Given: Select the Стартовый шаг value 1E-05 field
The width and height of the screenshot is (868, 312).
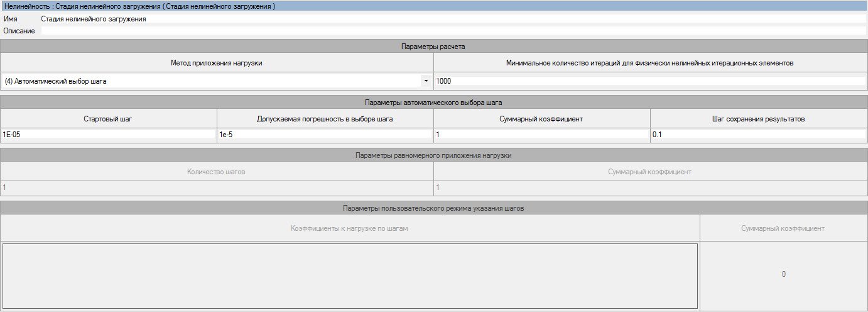Looking at the screenshot, I should click(x=109, y=135).
